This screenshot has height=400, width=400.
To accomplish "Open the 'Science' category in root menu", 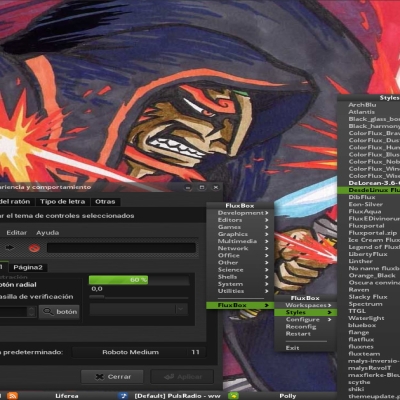I will coord(240,270).
